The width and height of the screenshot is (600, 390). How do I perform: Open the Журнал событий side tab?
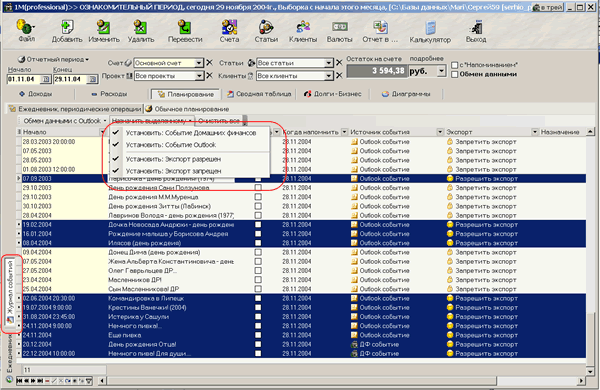point(10,292)
